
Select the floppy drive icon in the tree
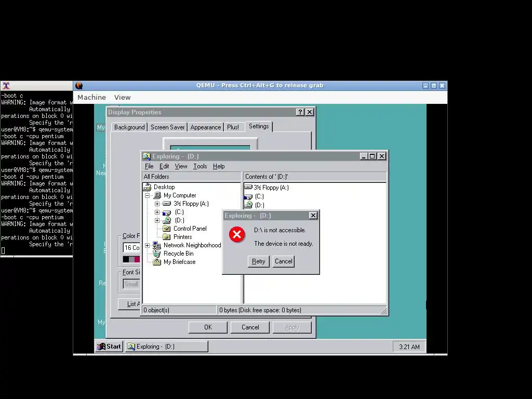point(167,204)
